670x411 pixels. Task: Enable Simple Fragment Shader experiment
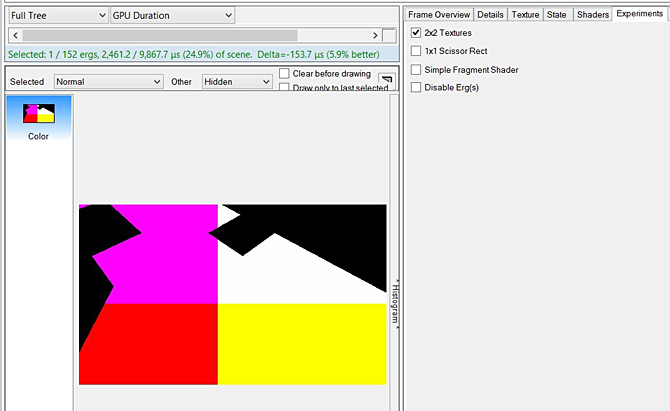(x=416, y=69)
